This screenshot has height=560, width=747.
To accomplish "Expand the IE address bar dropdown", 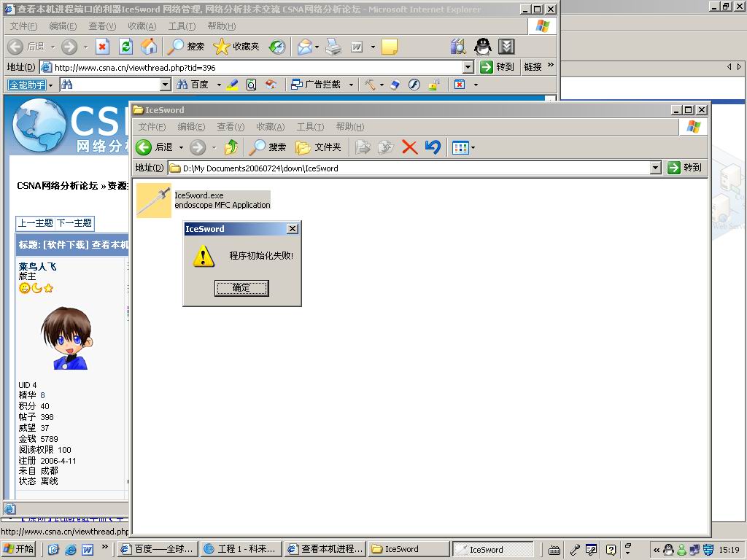I will [468, 67].
